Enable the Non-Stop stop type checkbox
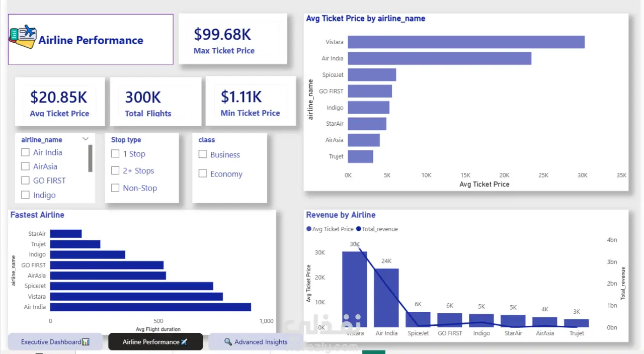Viewport: 644px width, 354px height. (x=115, y=188)
